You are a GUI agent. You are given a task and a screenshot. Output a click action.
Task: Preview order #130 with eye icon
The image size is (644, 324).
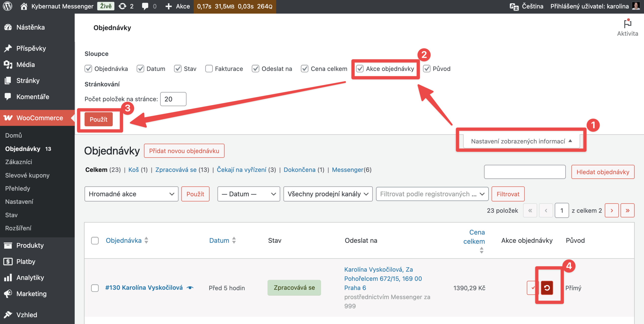click(190, 288)
